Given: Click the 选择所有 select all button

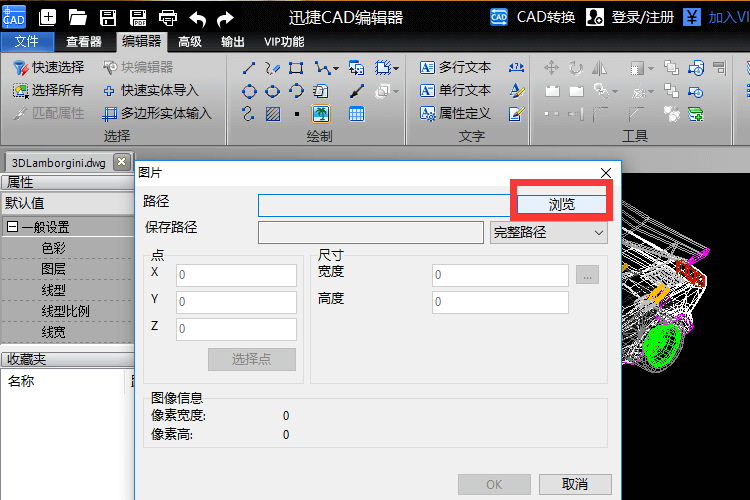Looking at the screenshot, I should point(48,90).
